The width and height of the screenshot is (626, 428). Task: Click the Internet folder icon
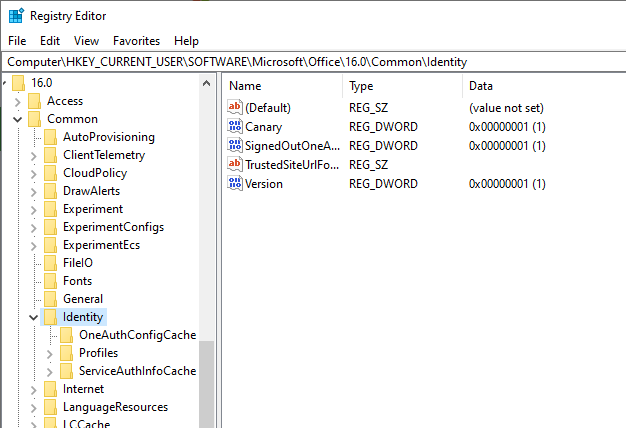click(50, 389)
